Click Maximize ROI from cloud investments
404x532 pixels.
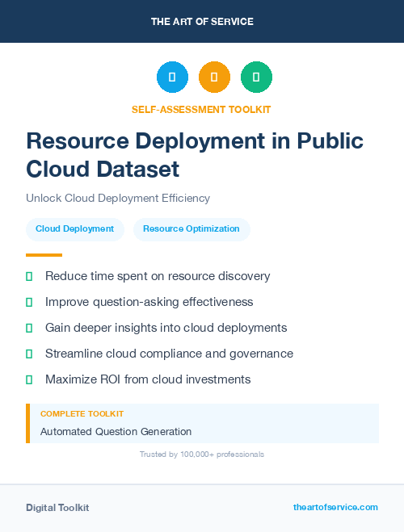click(x=148, y=379)
